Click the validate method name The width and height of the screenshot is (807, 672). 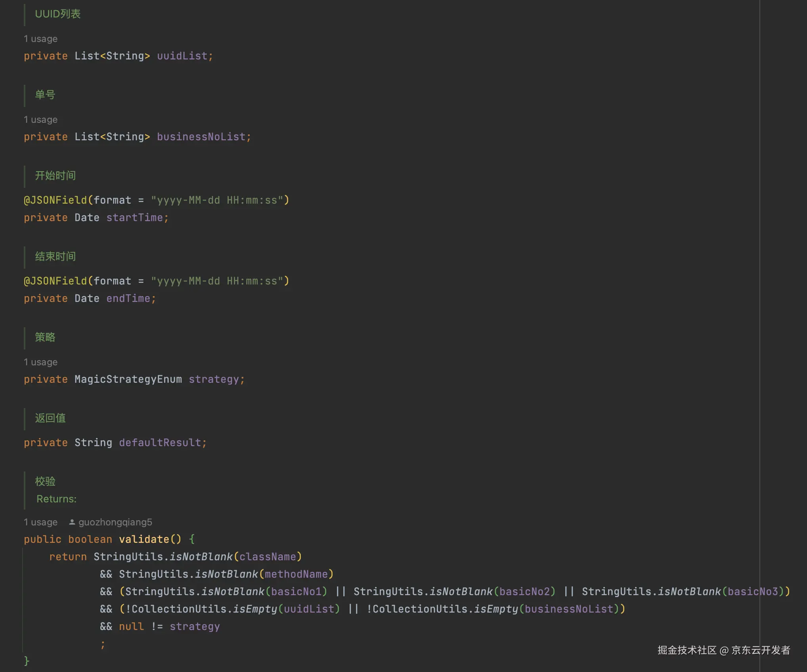(x=144, y=539)
